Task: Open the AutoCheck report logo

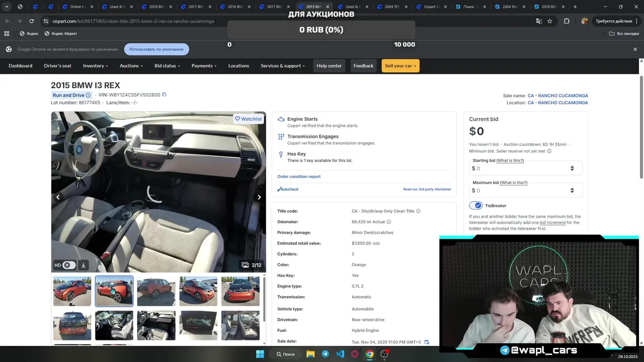Action: point(288,189)
